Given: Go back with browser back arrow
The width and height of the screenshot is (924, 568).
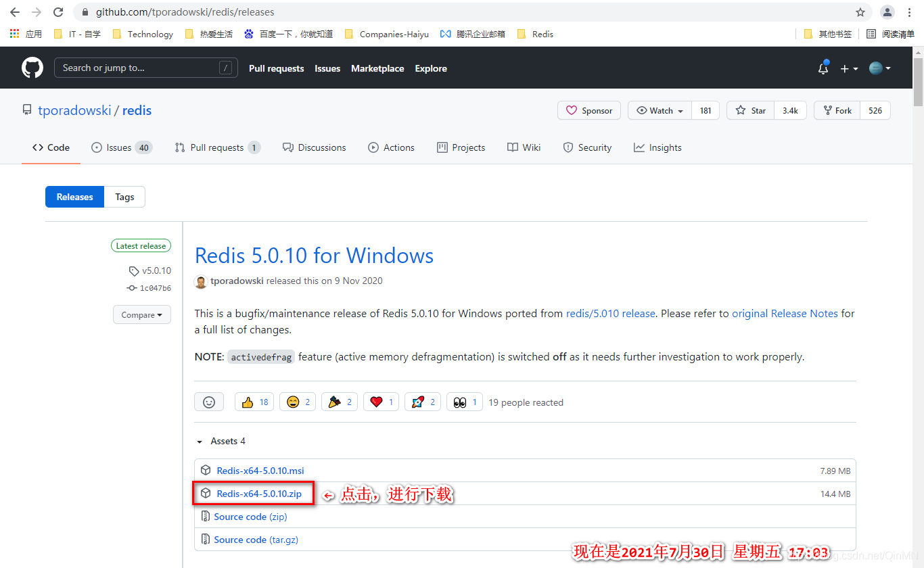Looking at the screenshot, I should tap(15, 12).
